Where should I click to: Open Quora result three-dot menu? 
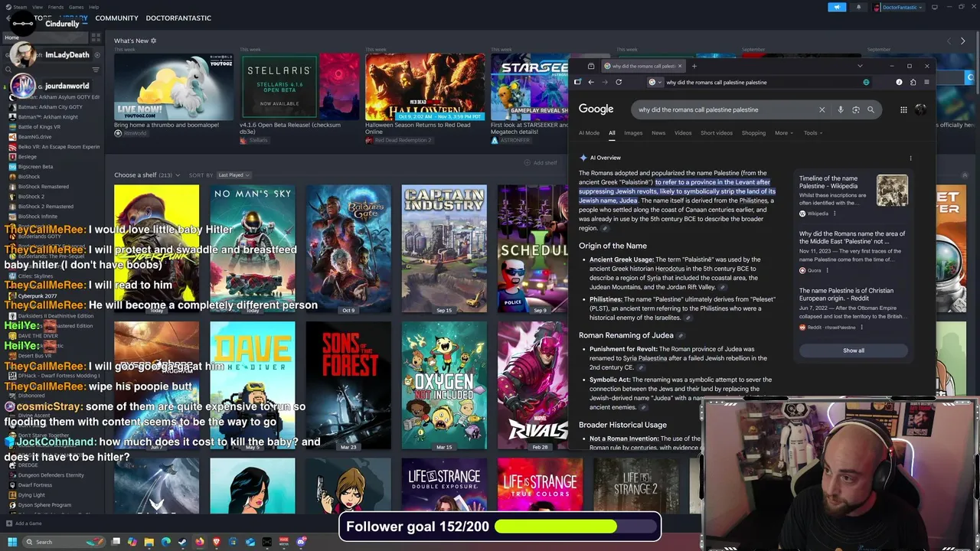(827, 270)
